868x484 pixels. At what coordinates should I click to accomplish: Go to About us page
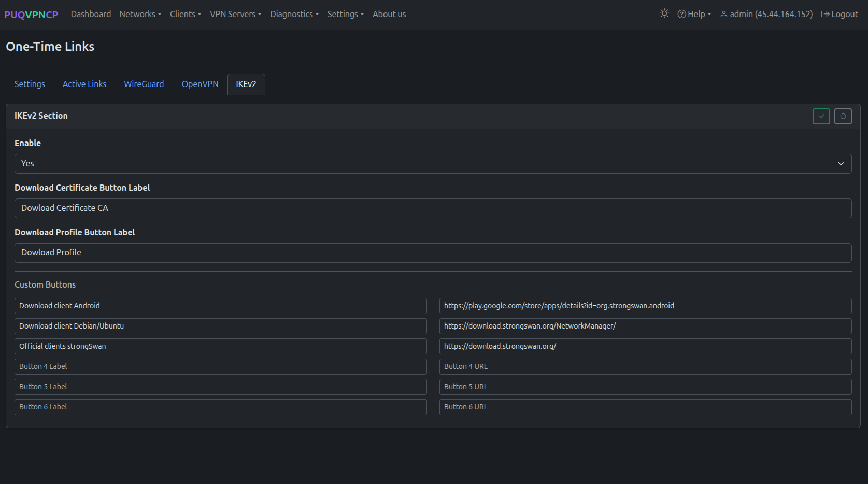389,14
